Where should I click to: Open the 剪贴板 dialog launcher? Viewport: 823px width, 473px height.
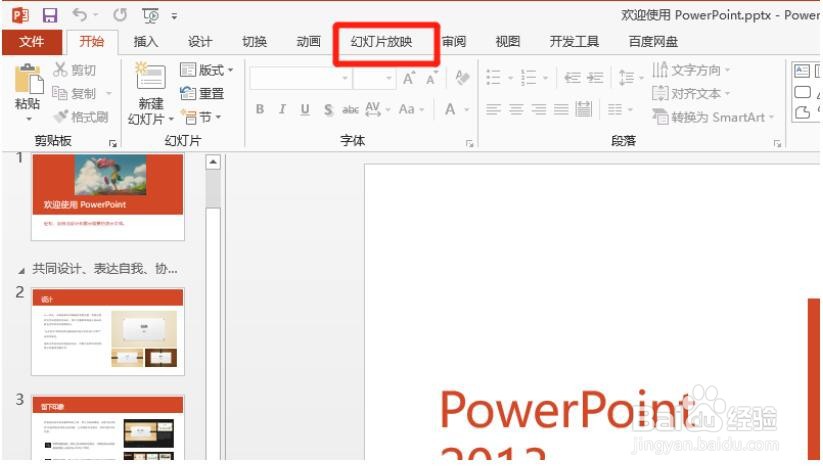tap(112, 143)
